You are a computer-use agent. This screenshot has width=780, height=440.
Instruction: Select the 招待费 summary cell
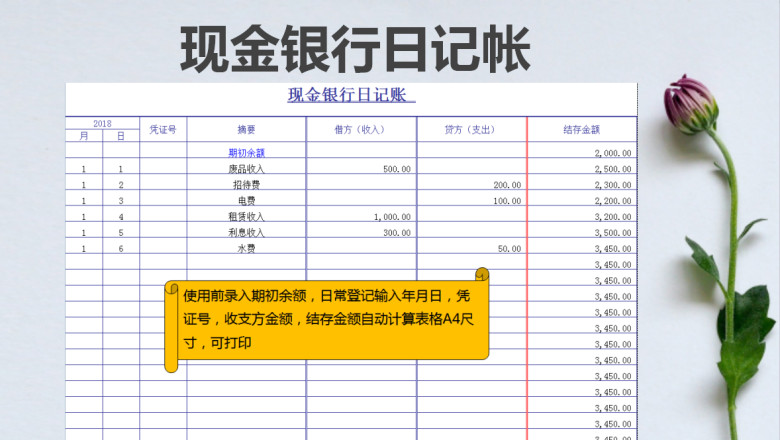tap(247, 182)
